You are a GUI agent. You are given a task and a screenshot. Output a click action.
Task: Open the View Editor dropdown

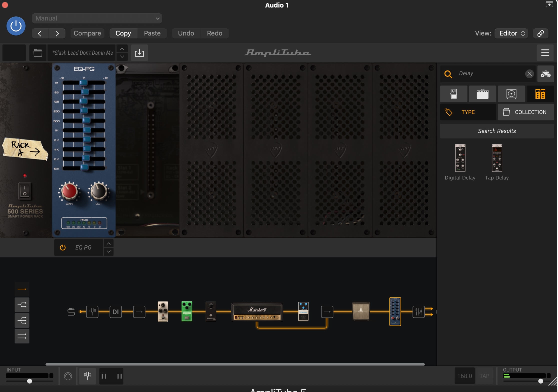click(511, 33)
